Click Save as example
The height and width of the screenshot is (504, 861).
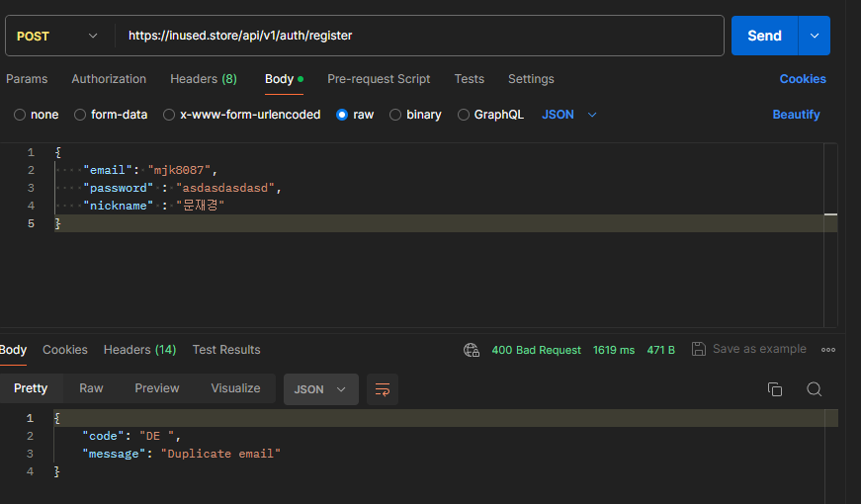(759, 349)
